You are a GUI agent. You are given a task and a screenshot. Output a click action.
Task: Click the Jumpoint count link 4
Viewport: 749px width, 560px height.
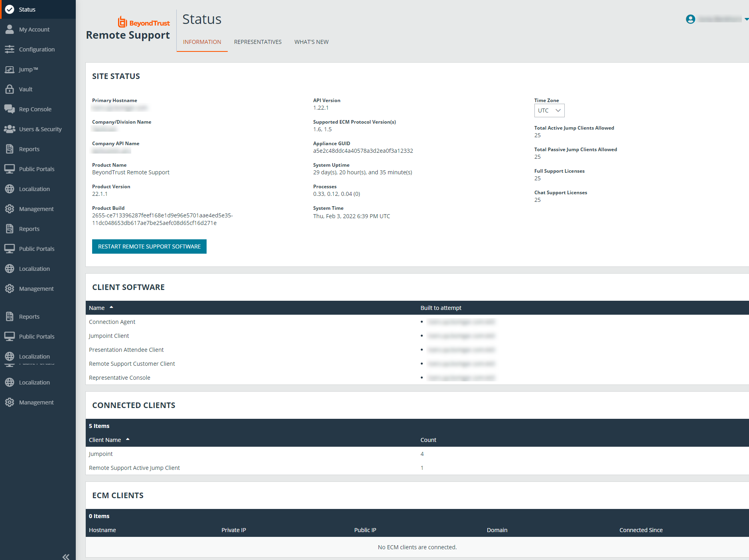pyautogui.click(x=422, y=454)
